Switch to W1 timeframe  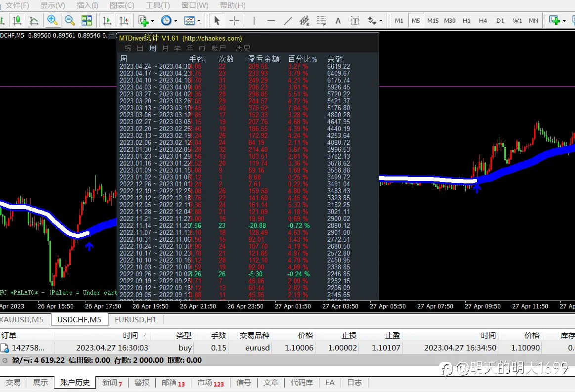tap(517, 21)
